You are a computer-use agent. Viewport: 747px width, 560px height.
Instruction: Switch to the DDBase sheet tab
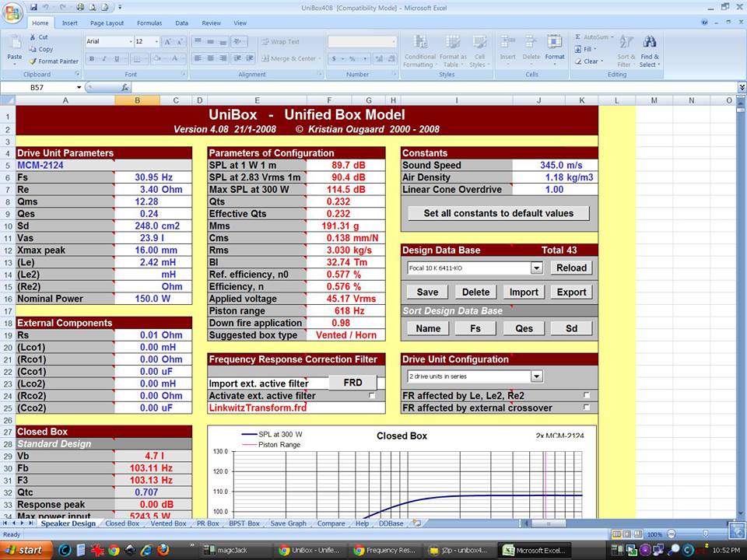click(x=391, y=523)
